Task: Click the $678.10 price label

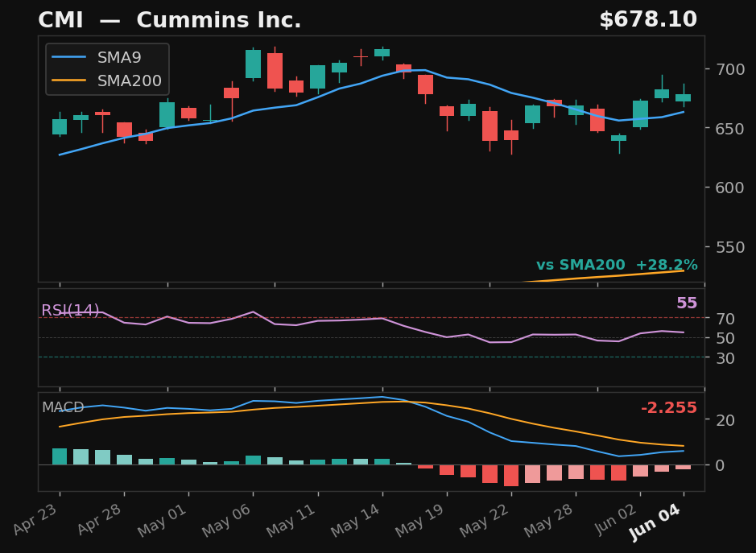Action: pyautogui.click(x=648, y=20)
